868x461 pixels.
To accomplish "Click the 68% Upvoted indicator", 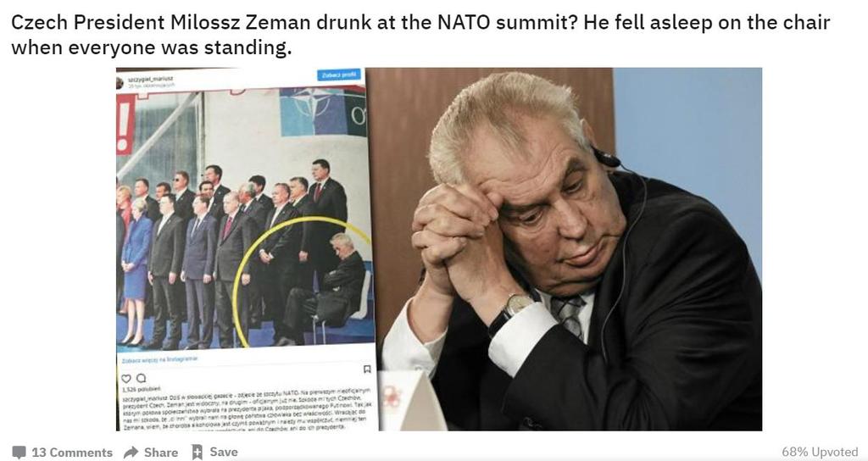I will click(x=820, y=453).
